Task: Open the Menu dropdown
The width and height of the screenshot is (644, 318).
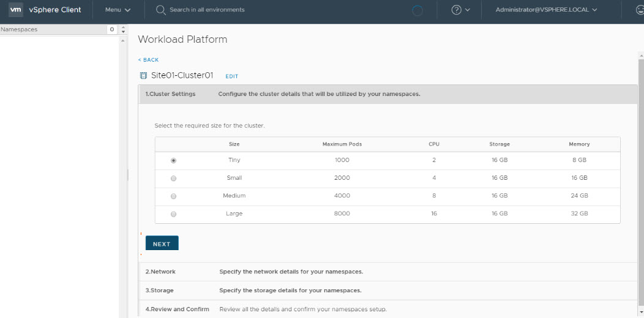Action: pos(118,10)
